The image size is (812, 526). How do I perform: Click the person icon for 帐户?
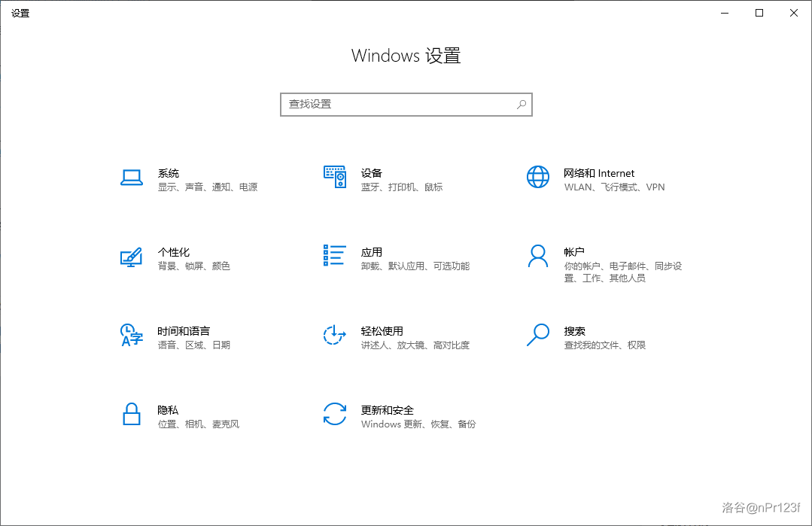[538, 256]
